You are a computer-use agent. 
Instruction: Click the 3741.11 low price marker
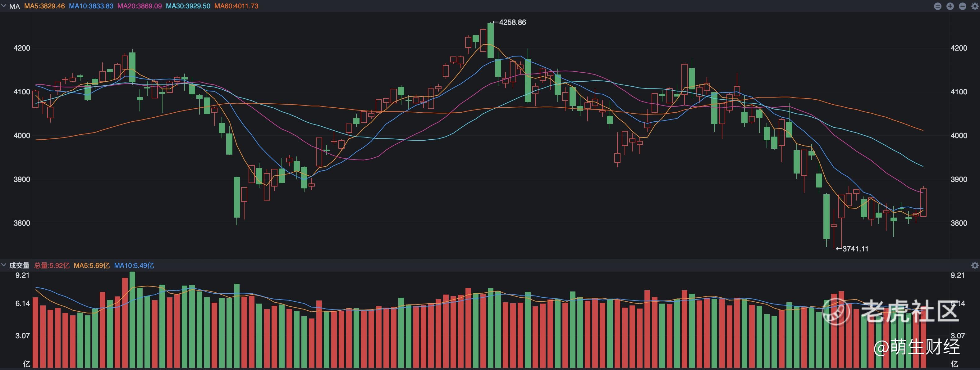point(855,249)
